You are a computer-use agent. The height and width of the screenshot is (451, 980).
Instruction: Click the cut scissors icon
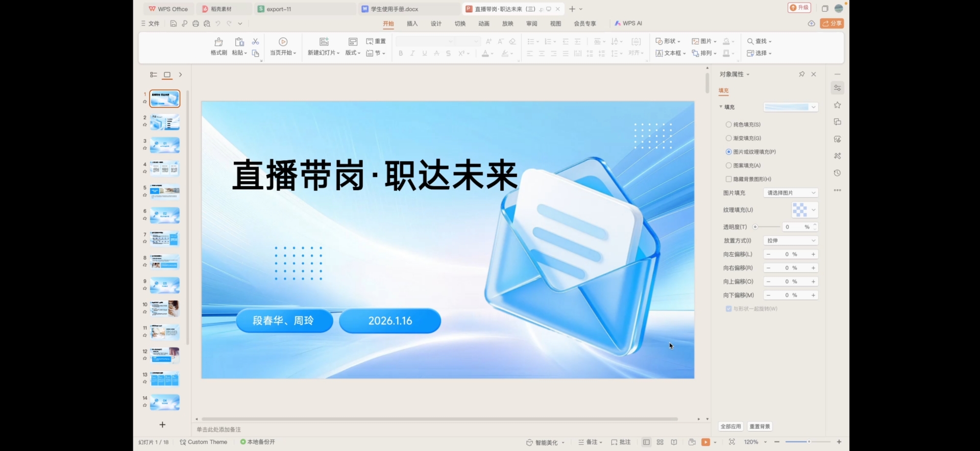coord(255,41)
